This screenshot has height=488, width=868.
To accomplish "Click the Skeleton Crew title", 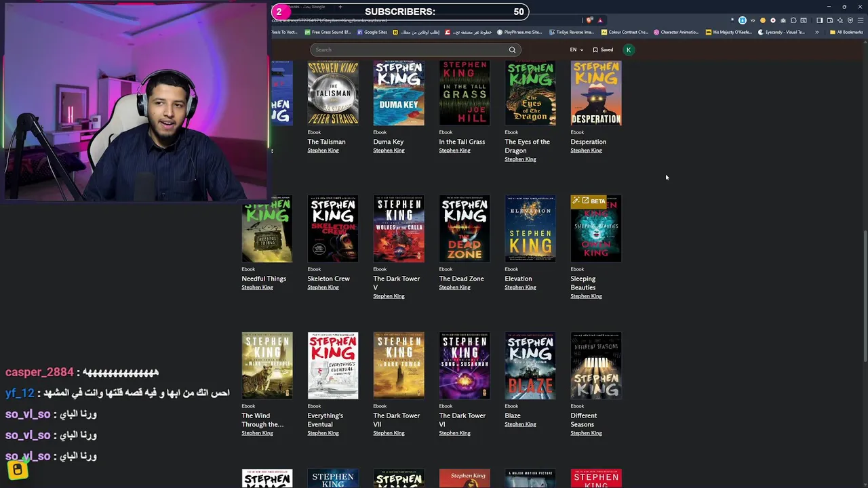I will 328,279.
